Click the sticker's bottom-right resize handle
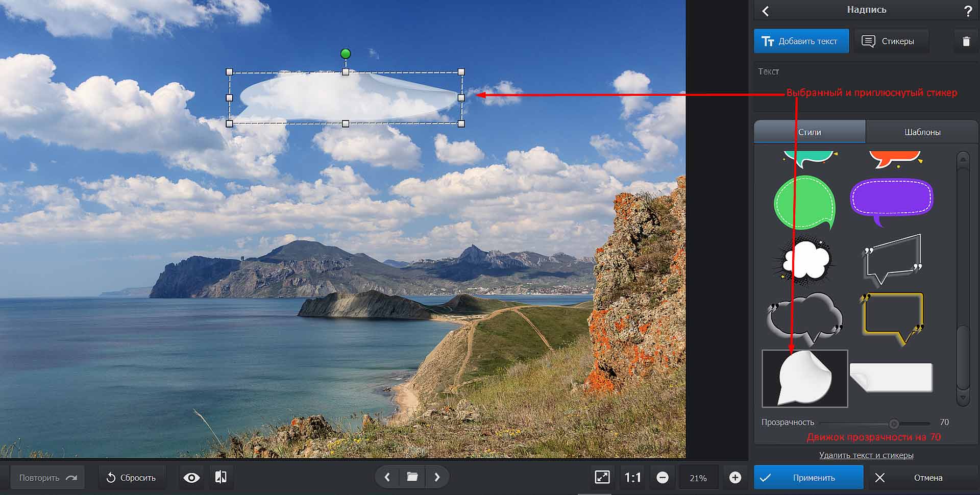The image size is (980, 495). 461,123
